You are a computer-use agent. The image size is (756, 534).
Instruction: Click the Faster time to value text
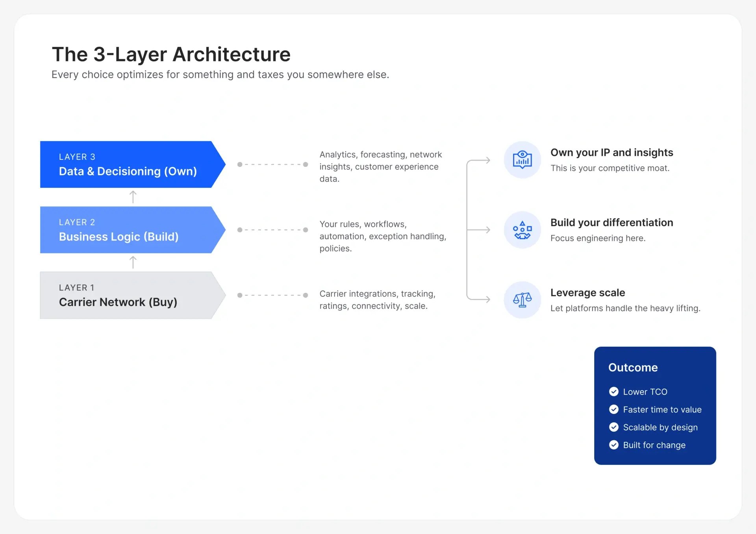pyautogui.click(x=662, y=410)
